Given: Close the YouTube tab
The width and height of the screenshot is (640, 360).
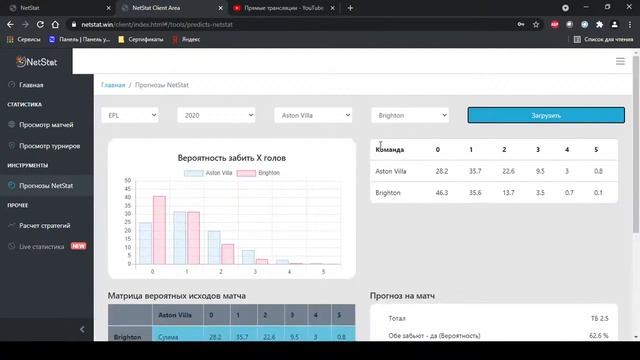Looking at the screenshot, I should [332, 8].
